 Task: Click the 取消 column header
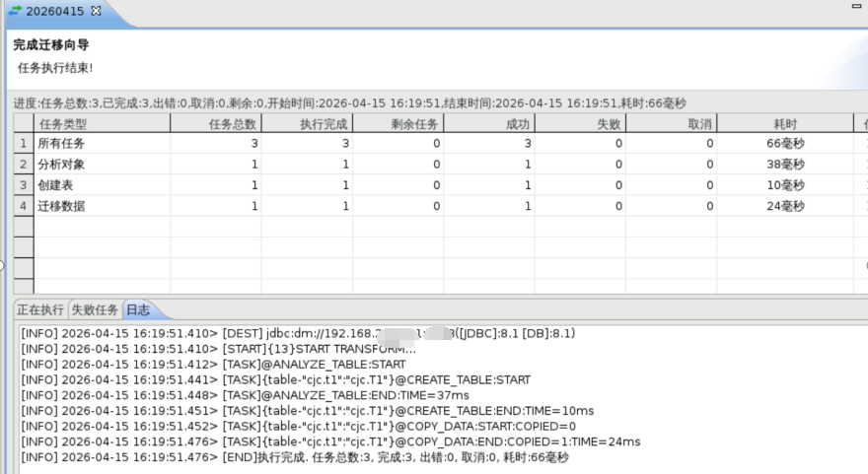point(672,124)
